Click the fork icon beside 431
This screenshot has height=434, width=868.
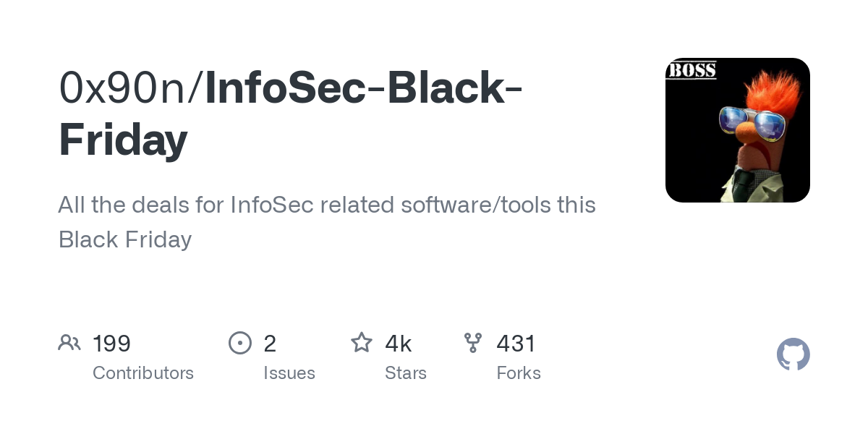click(x=473, y=343)
